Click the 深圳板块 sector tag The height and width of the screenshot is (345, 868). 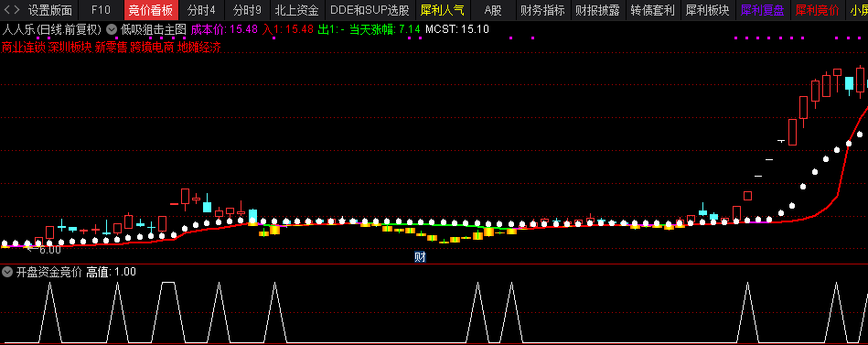pyautogui.click(x=70, y=48)
